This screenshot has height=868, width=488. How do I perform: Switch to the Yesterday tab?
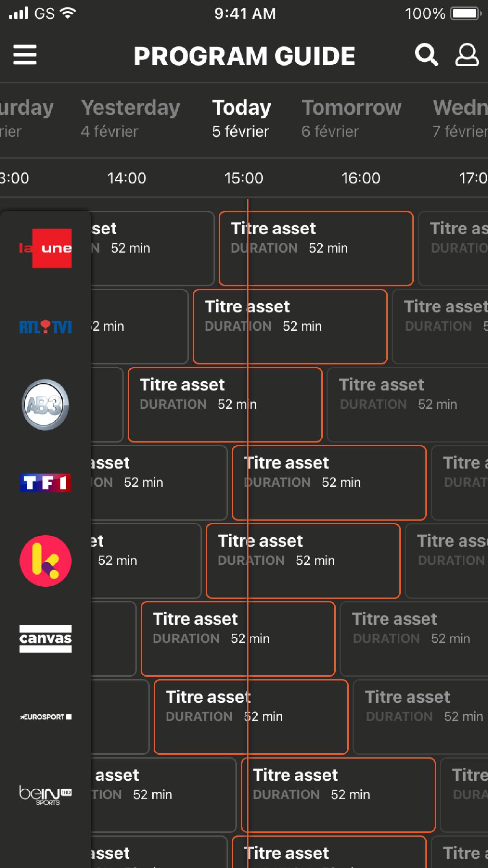(x=130, y=118)
